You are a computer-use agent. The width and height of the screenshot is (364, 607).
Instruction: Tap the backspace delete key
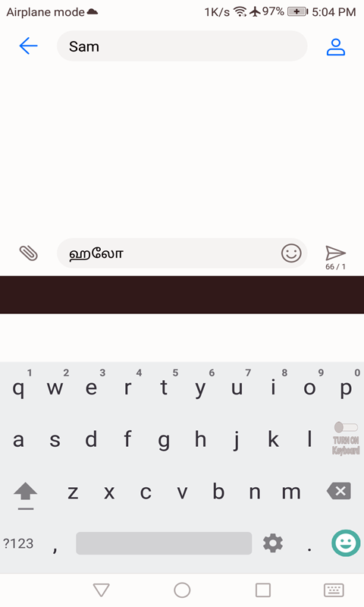click(x=339, y=491)
